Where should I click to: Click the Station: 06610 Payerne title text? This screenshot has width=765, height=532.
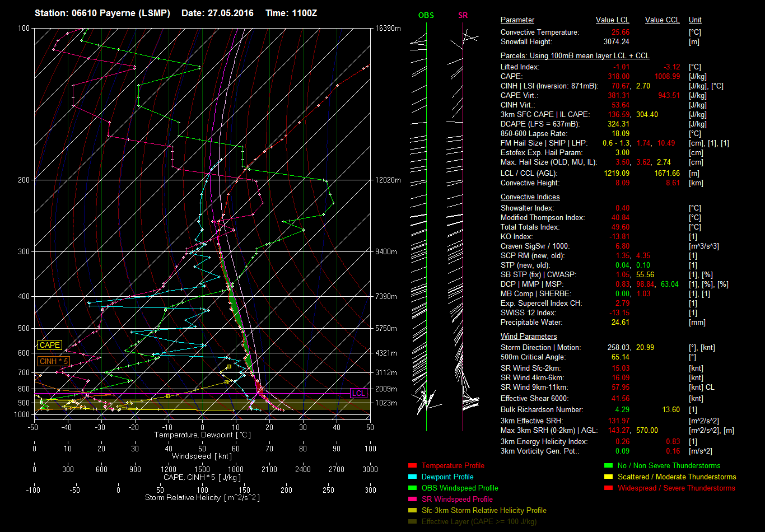(102, 13)
